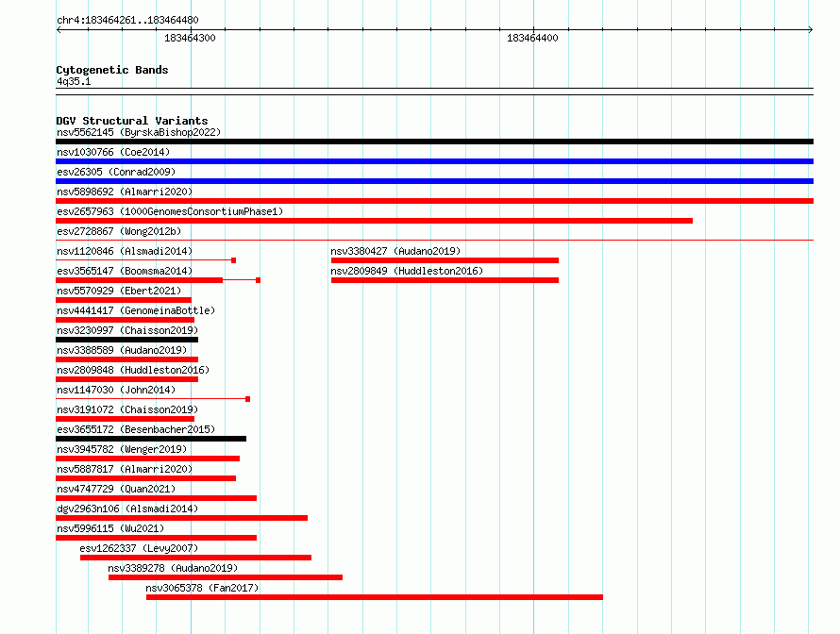Click the blue bar under esv26305
Screen dimensions: 840x634
(x=434, y=181)
